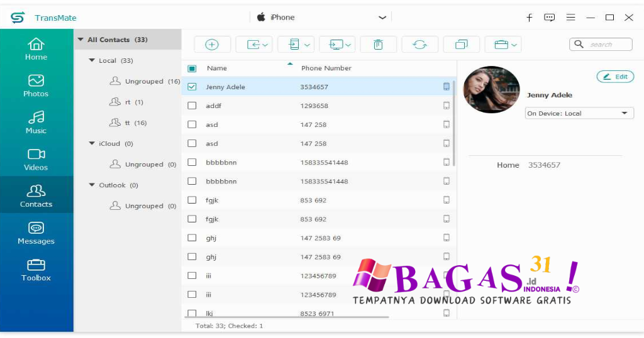The width and height of the screenshot is (644, 338).
Task: Select Ungrouped (0) under Outlook
Action: tap(143, 205)
